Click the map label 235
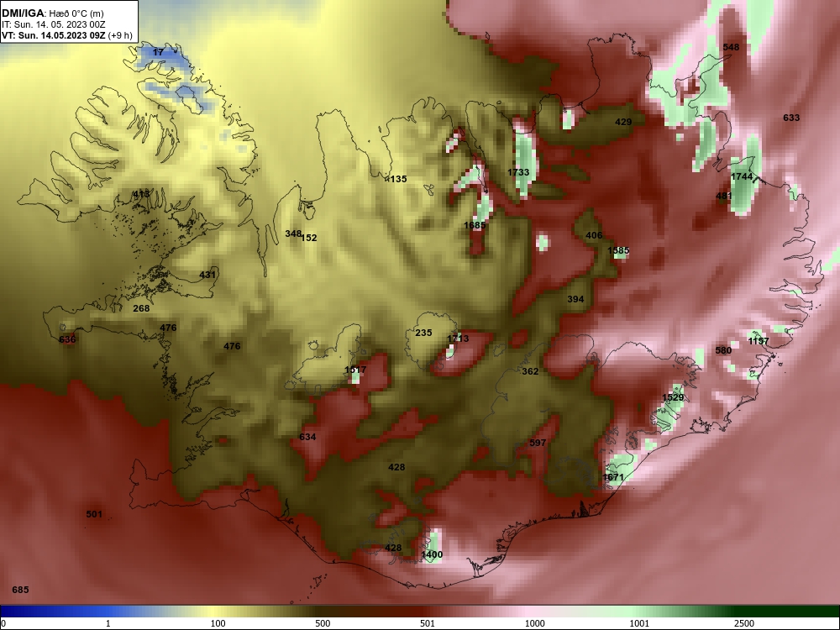The height and width of the screenshot is (630, 840). point(423,333)
